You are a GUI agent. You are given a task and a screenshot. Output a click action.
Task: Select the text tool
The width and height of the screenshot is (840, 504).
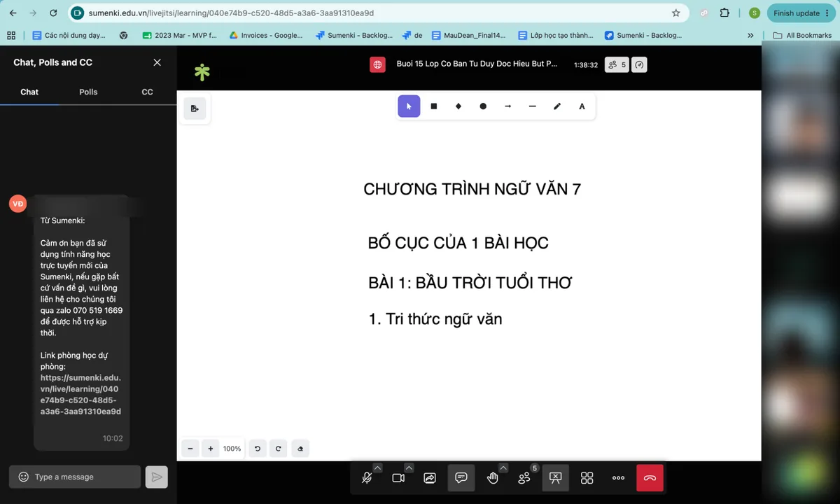pyautogui.click(x=582, y=106)
